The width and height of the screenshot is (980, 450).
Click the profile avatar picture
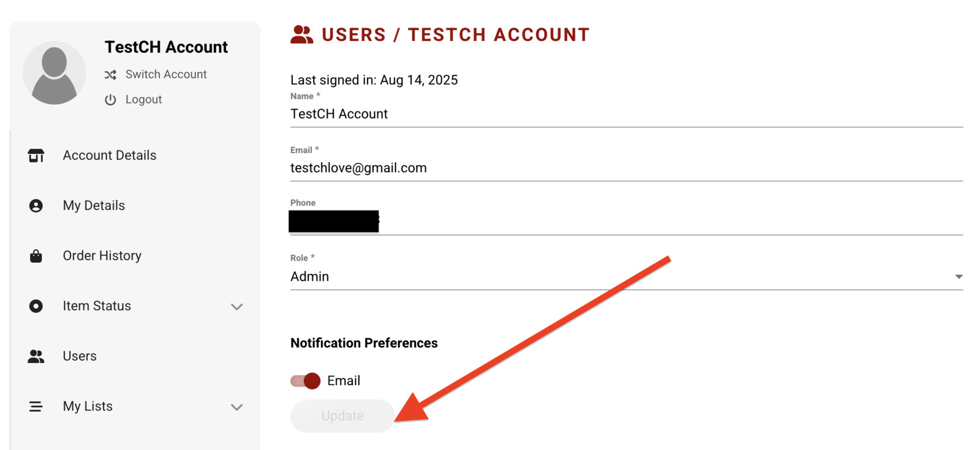pyautogui.click(x=55, y=73)
